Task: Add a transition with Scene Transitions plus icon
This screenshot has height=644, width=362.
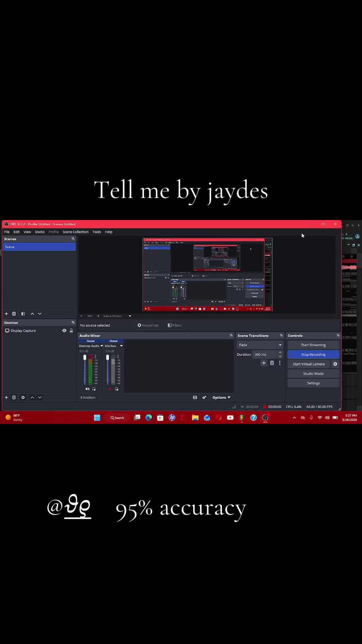Action: [x=264, y=363]
